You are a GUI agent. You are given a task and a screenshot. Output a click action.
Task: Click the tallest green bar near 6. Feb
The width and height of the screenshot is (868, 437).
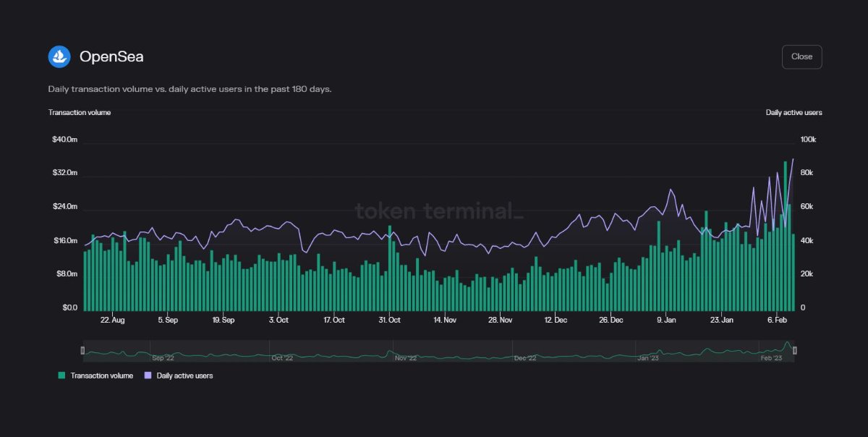[786, 232]
